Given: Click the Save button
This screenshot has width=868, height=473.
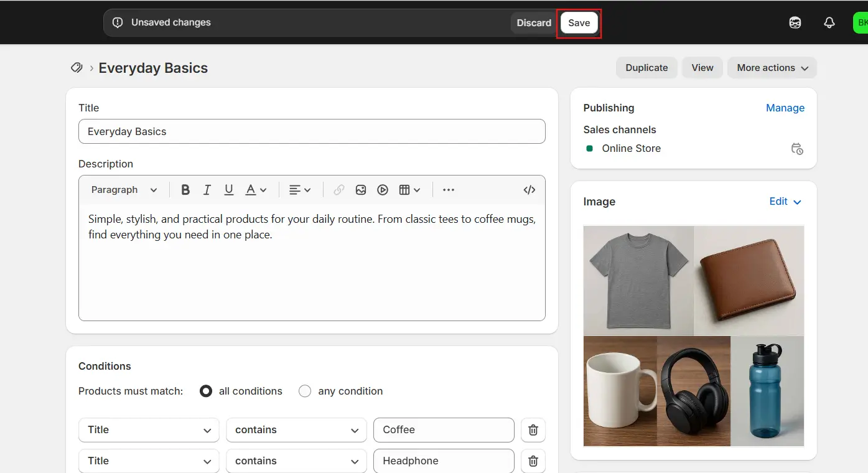Looking at the screenshot, I should [x=579, y=23].
